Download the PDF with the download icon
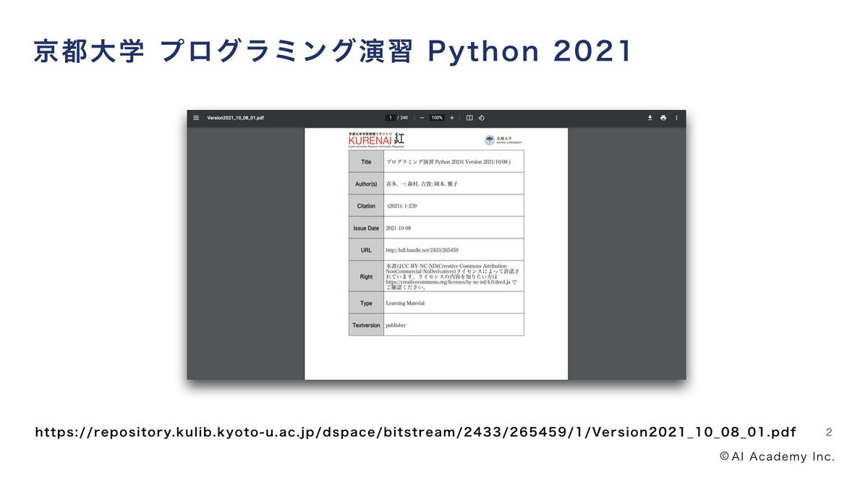Screen dimensions: 868x484 click(650, 117)
